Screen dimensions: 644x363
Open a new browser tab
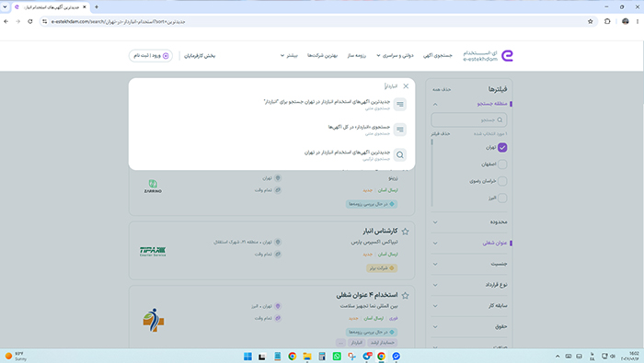coord(97,7)
